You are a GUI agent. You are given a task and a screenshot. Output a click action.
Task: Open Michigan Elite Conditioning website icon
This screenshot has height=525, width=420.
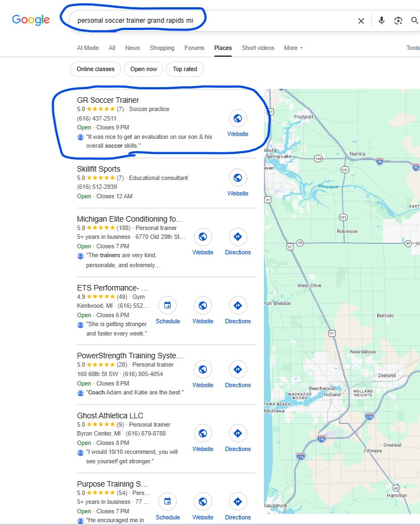coord(203,237)
